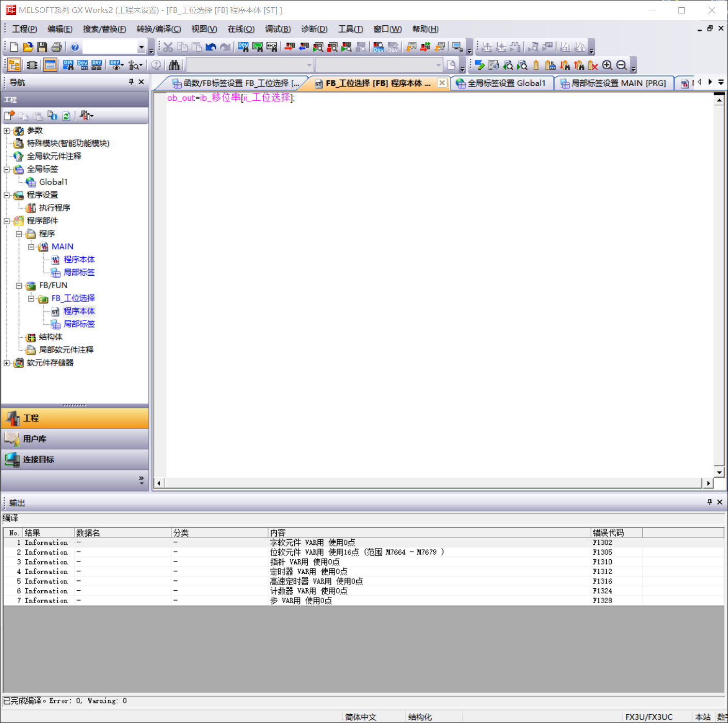Click the Save project icon
The height and width of the screenshot is (723, 728).
tap(42, 47)
